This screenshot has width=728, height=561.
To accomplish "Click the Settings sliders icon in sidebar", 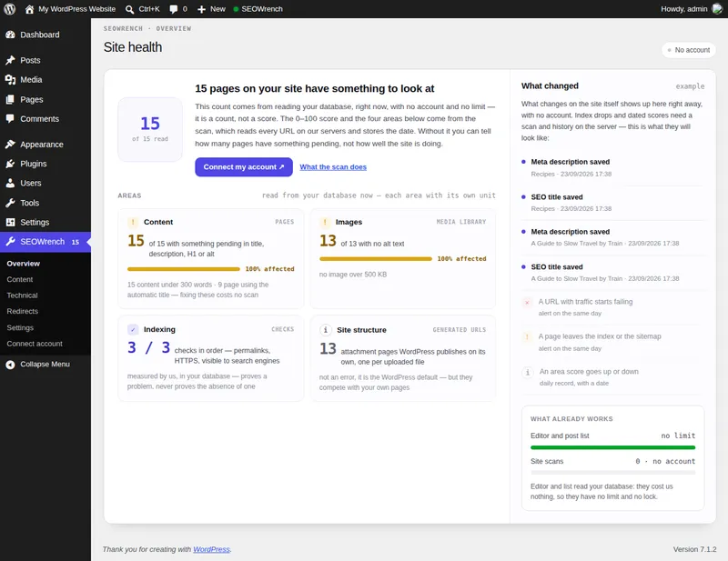I will [10, 222].
